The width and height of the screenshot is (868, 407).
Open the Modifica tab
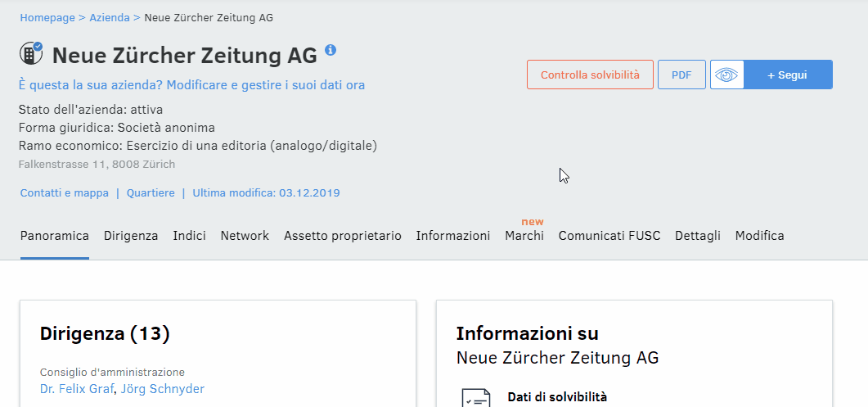759,236
